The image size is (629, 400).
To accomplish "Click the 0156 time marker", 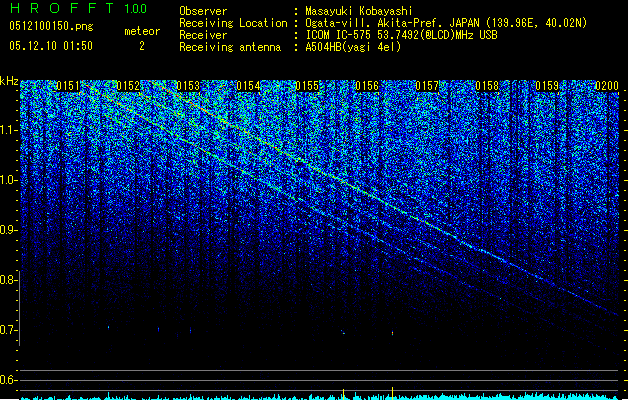I will (x=367, y=86).
